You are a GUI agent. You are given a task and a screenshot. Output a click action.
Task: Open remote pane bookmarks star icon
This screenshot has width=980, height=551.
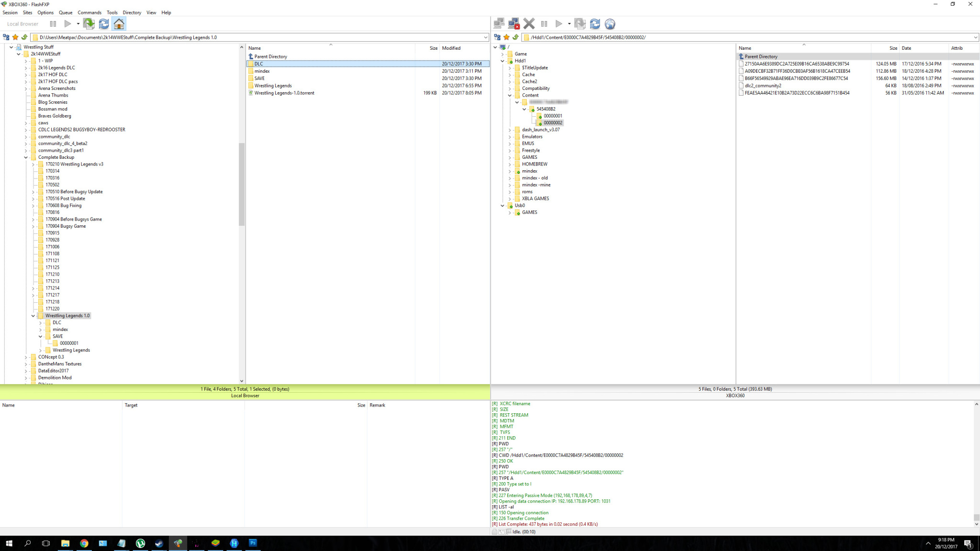tap(506, 37)
